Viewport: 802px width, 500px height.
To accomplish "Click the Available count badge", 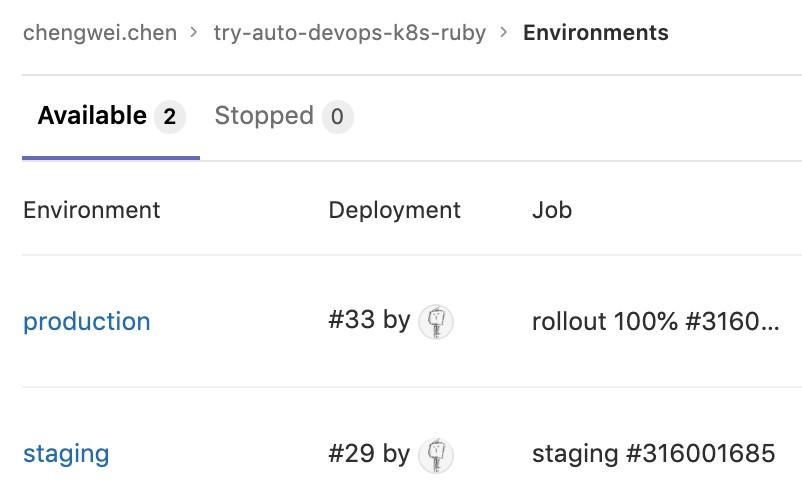I will pos(169,117).
